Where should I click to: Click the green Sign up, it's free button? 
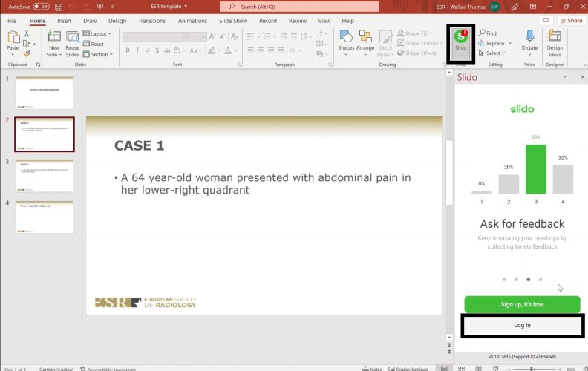[x=522, y=304]
